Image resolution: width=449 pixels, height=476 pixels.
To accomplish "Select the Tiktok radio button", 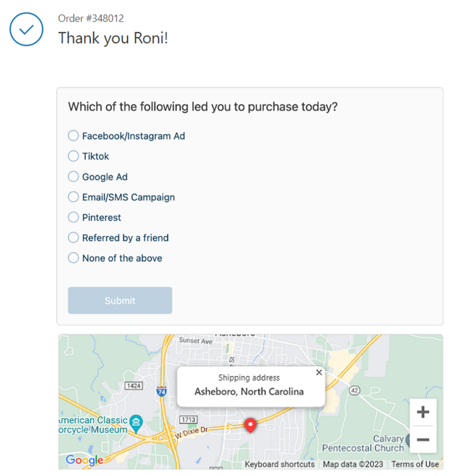I will (88, 156).
